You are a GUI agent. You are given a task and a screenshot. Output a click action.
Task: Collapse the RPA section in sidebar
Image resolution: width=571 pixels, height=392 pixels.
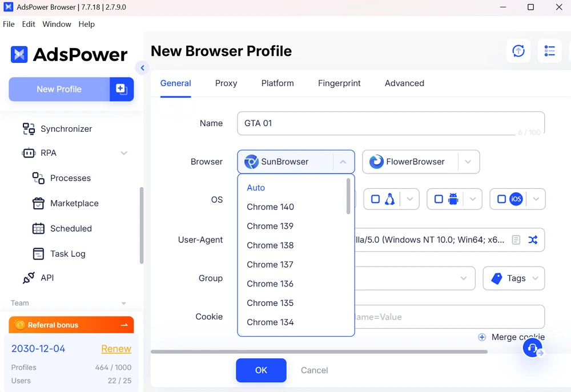coord(124,153)
